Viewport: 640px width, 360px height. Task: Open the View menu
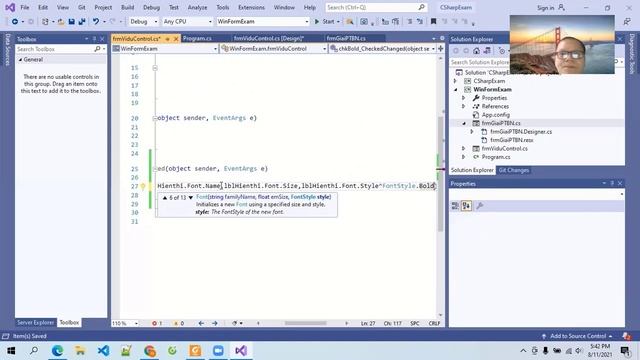[x=63, y=7]
